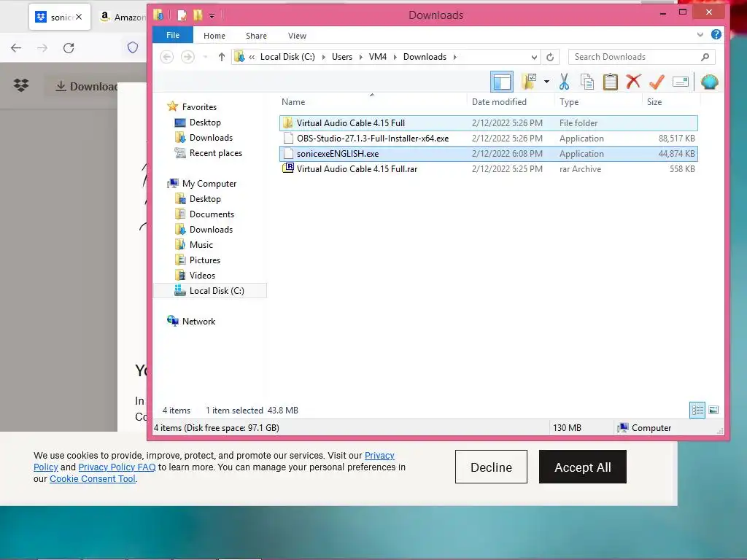The height and width of the screenshot is (560, 747).
Task: Expand folder options dropdown arrow
Action: coord(546,82)
